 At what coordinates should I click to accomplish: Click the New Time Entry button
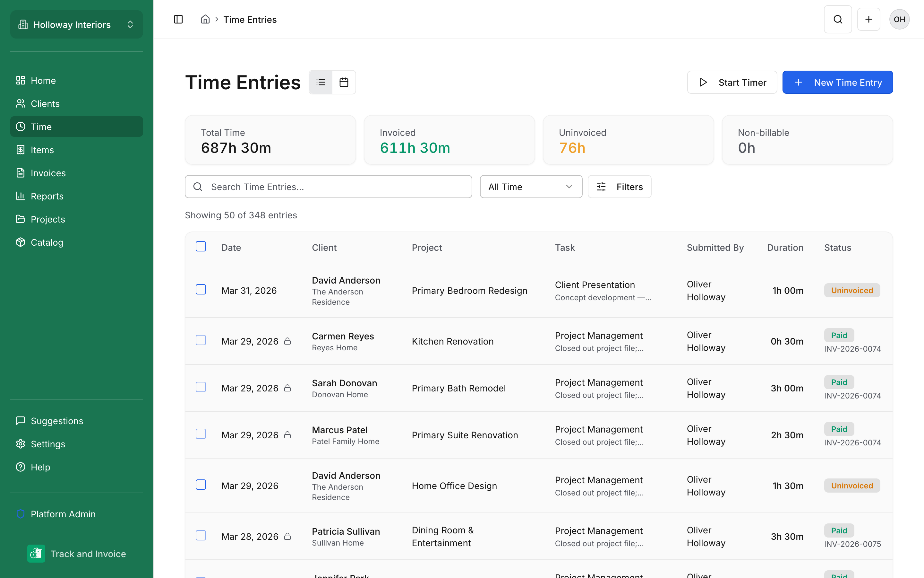837,82
